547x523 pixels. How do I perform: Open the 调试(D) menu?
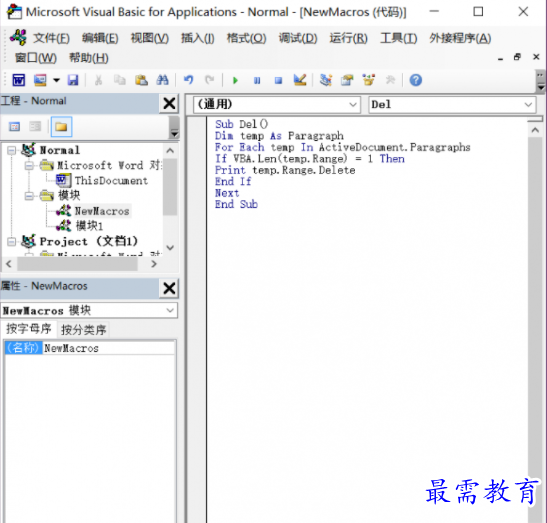298,38
